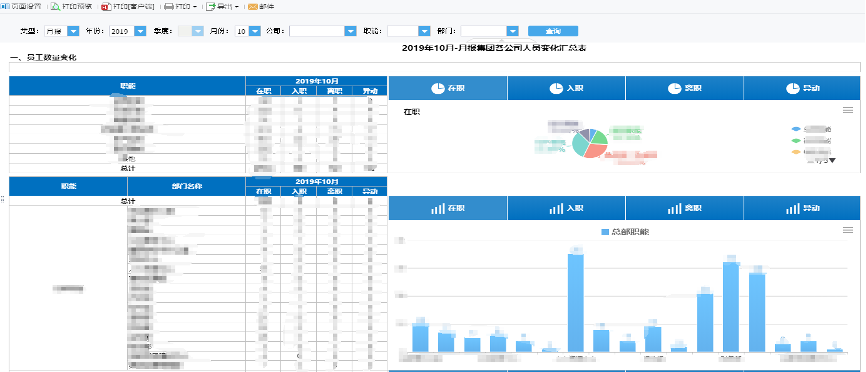Click the PDF client print icon
The image size is (866, 372).
[105, 7]
